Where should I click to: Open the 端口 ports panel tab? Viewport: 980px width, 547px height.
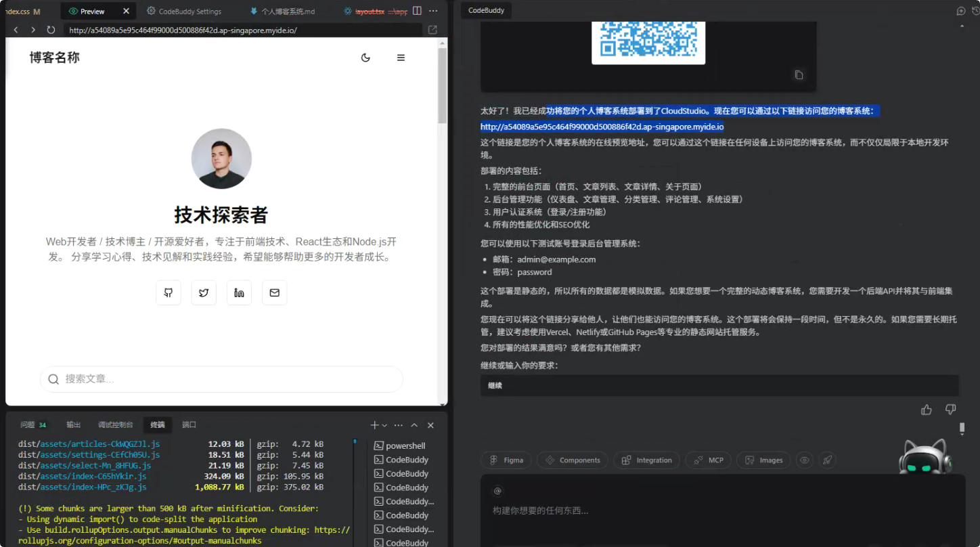(189, 424)
